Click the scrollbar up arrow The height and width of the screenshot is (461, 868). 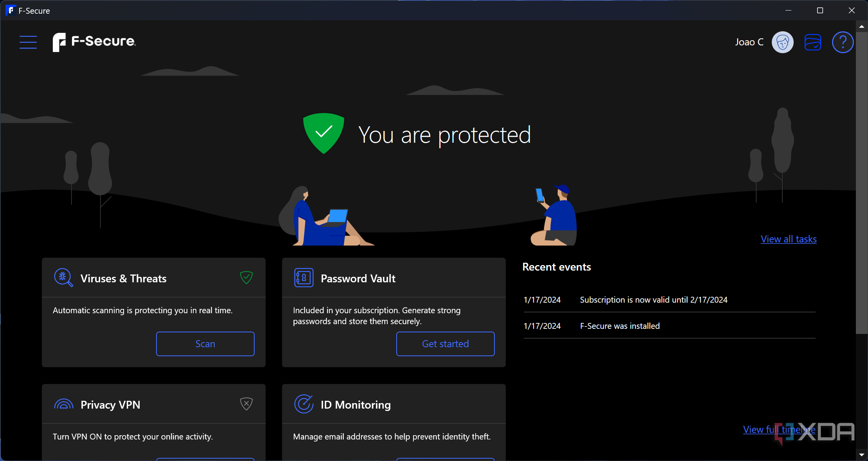click(861, 27)
